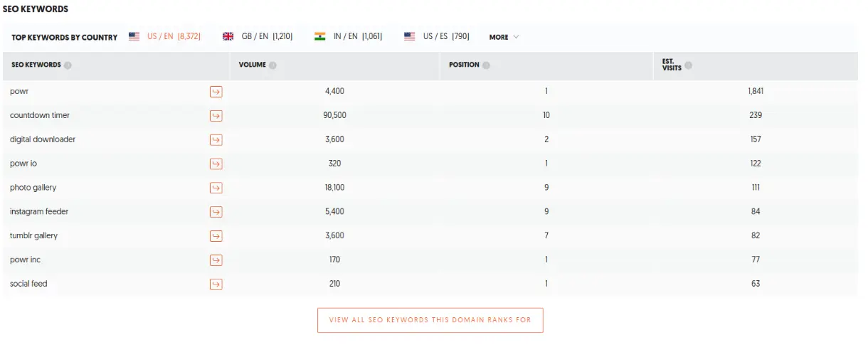Show help info for Position column
The height and width of the screenshot is (347, 868).
(x=486, y=65)
